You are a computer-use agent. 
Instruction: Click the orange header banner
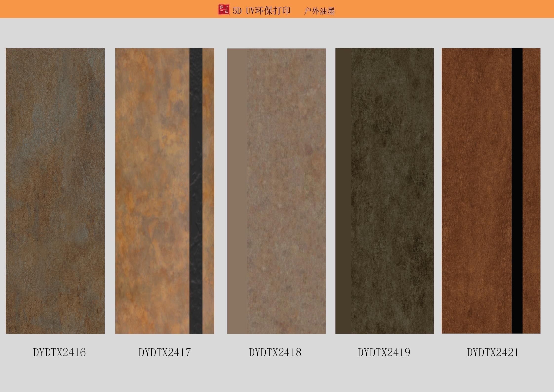tap(99, 9)
